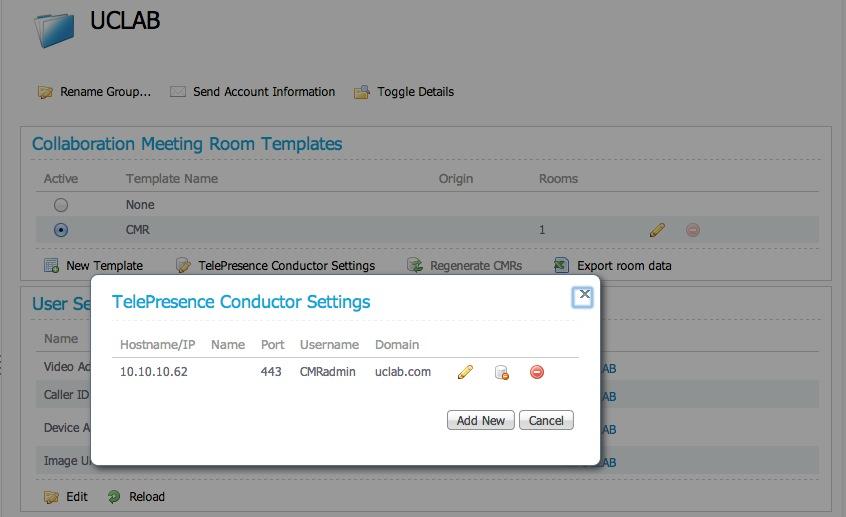Image resolution: width=846 pixels, height=517 pixels.
Task: Click the rooms count 1 for CMR
Action: click(542, 230)
